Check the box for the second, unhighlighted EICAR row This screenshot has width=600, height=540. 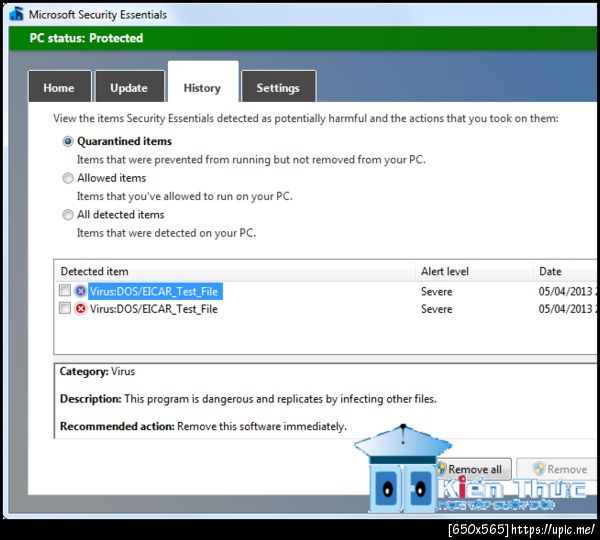tap(65, 308)
